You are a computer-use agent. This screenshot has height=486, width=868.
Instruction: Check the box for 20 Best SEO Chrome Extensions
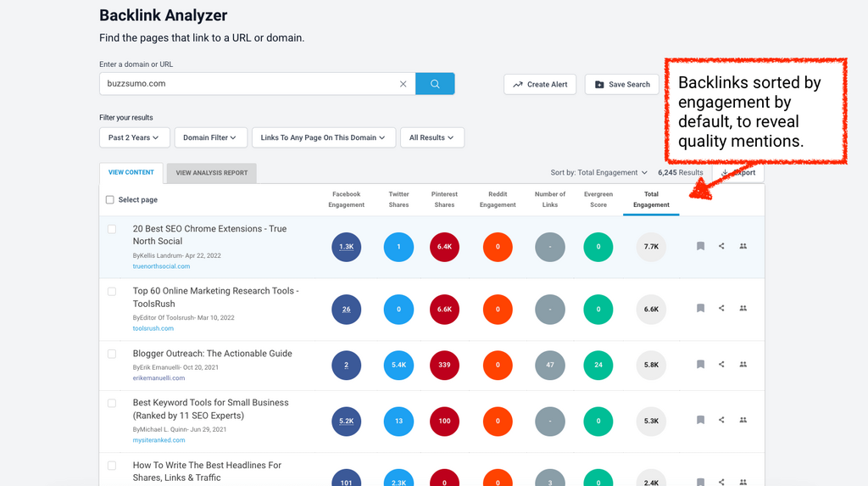(x=112, y=229)
